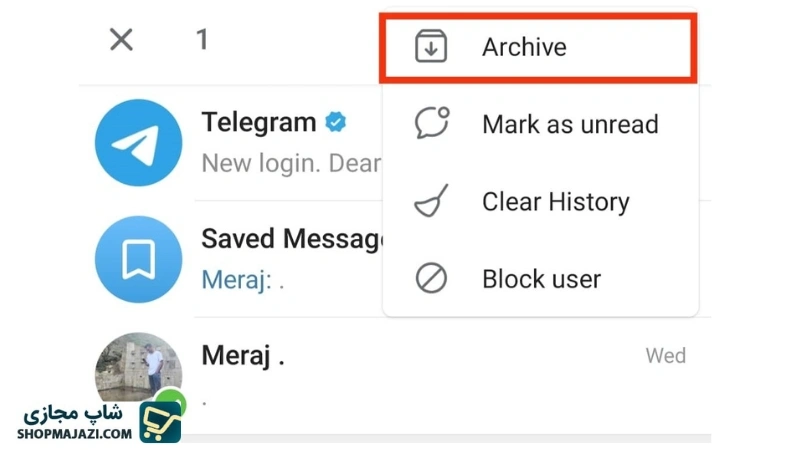
Task: Click the Wed timestamp on Meraj chat
Action: (666, 356)
